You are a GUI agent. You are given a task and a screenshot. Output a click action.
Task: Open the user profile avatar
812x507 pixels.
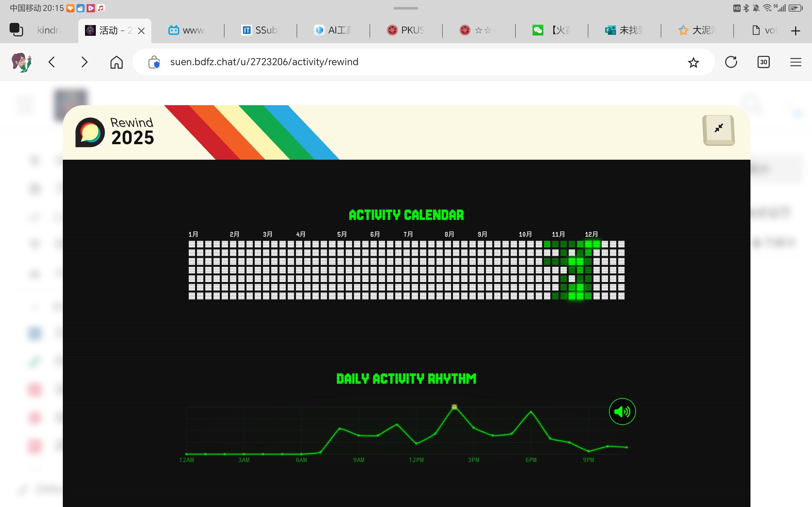[22, 62]
